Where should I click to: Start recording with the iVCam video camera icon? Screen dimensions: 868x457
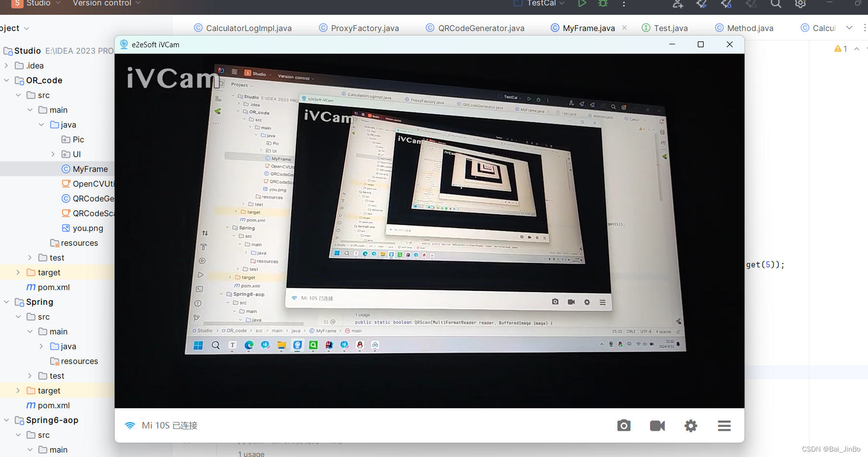pos(657,425)
